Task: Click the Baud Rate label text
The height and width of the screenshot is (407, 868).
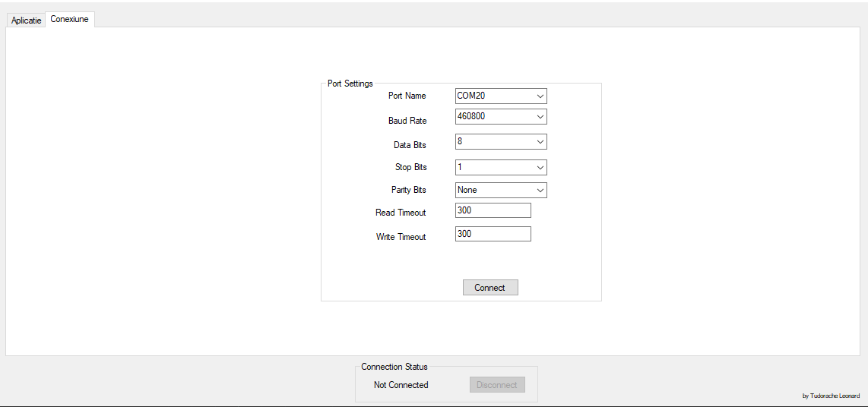Action: 407,121
